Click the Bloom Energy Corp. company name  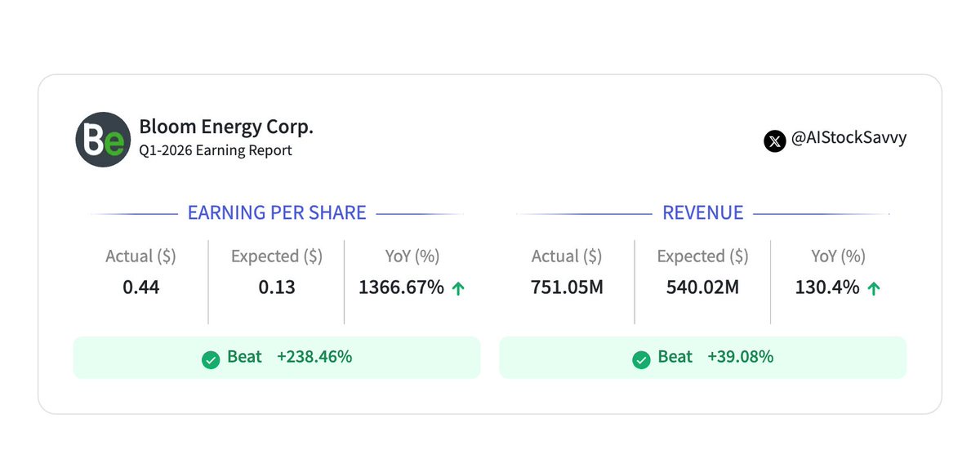coord(226,127)
